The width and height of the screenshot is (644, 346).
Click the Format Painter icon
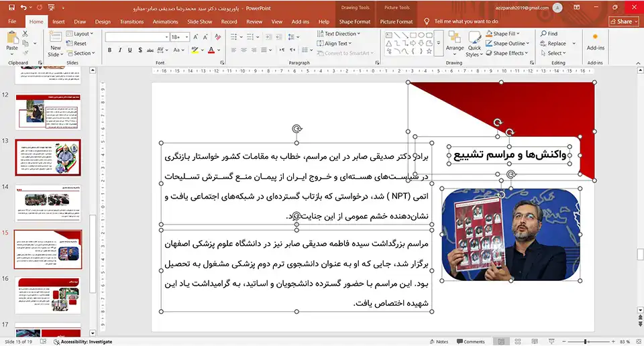pos(25,52)
